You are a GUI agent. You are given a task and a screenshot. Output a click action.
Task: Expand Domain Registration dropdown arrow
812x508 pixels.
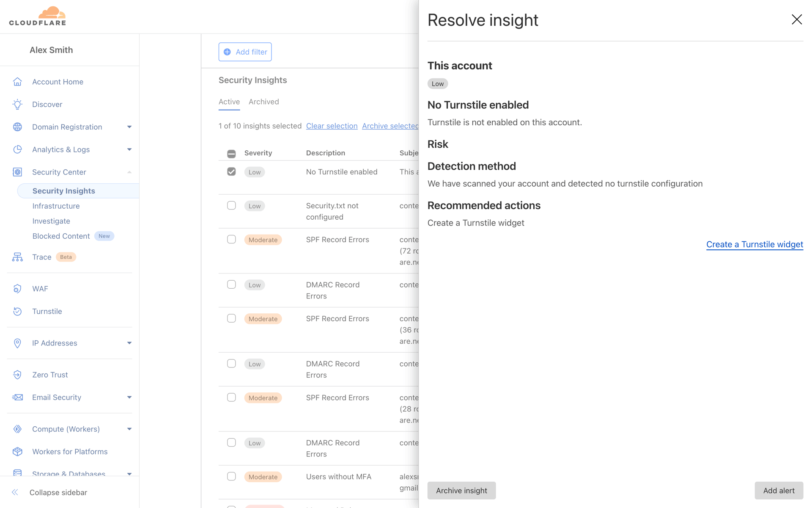[129, 127]
